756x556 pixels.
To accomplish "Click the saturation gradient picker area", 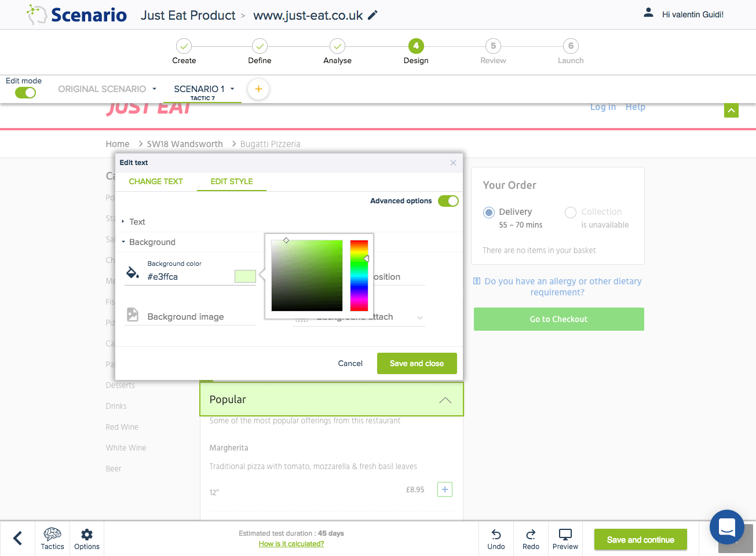I will tap(307, 276).
